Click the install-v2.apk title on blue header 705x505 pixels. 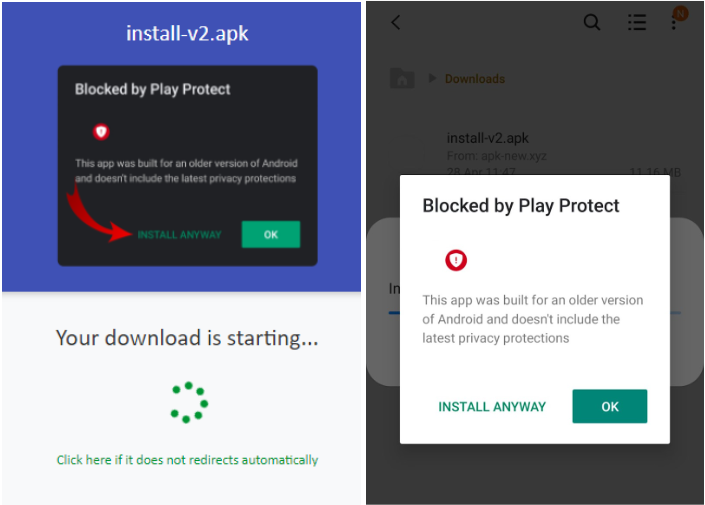coord(187,33)
